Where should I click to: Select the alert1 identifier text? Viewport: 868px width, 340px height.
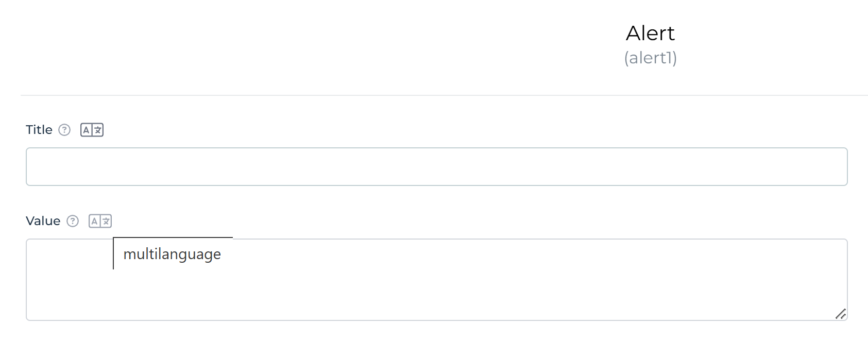(650, 58)
